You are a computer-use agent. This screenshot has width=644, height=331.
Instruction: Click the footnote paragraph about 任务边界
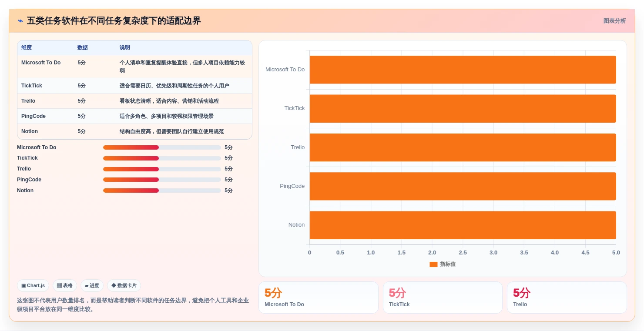coord(133,305)
